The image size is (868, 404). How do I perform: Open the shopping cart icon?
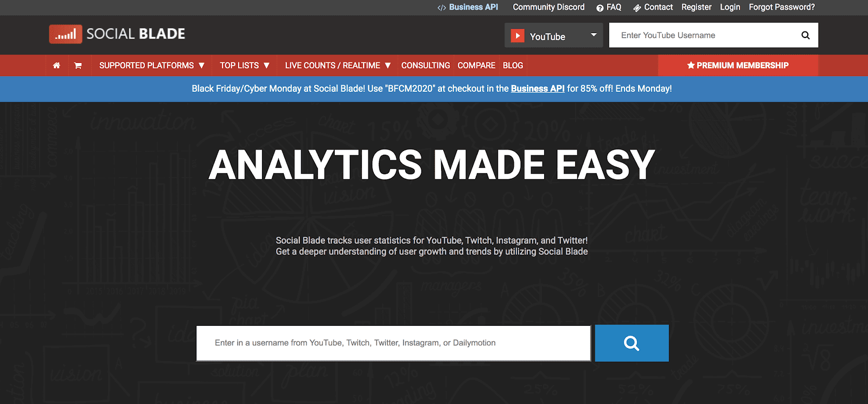coord(78,65)
